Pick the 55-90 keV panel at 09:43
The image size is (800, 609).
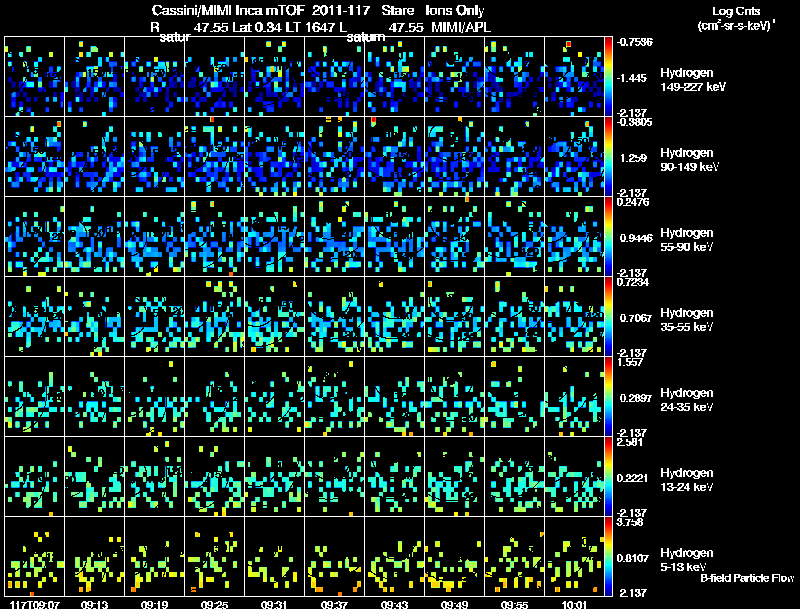(x=394, y=237)
